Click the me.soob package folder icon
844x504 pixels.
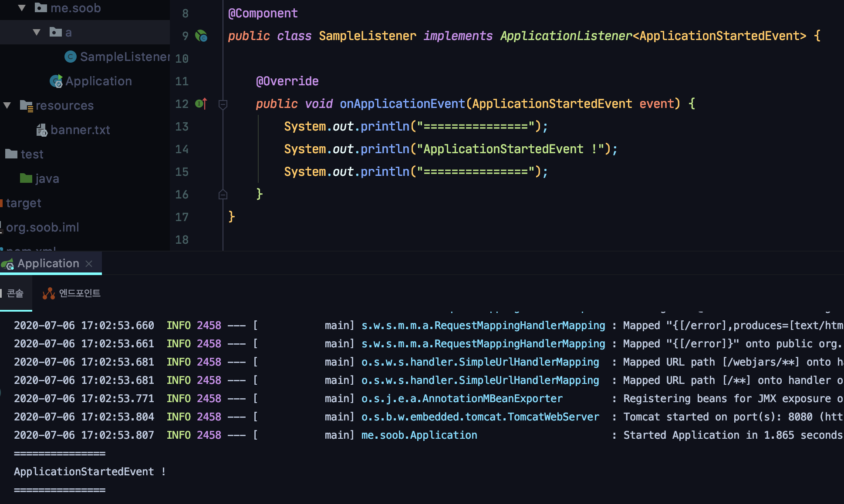(41, 8)
